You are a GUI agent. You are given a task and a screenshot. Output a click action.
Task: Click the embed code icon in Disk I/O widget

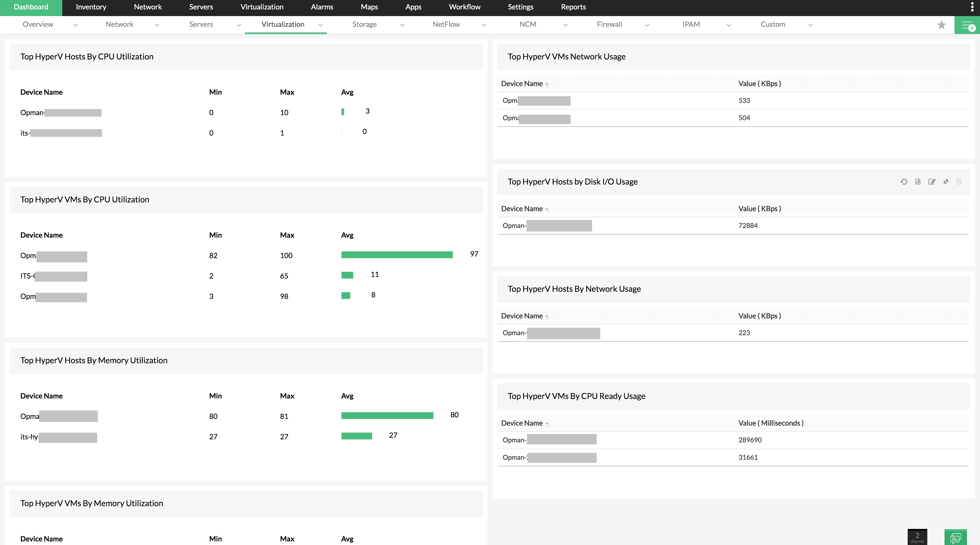918,181
